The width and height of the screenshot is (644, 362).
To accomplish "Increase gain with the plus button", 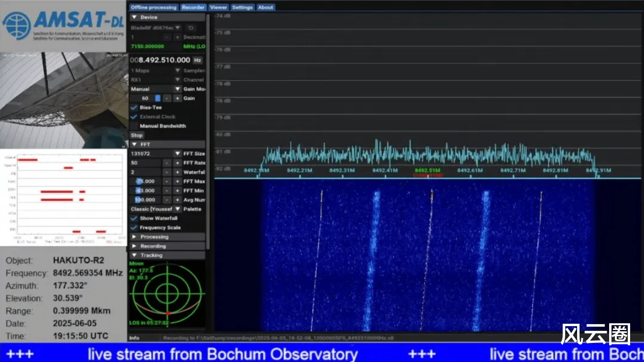I will pyautogui.click(x=177, y=98).
